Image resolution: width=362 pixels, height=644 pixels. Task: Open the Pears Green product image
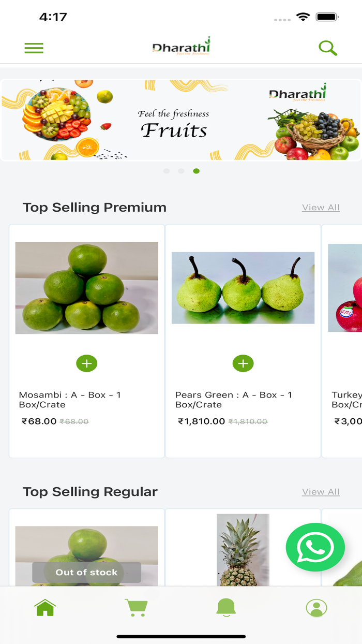pos(243,288)
